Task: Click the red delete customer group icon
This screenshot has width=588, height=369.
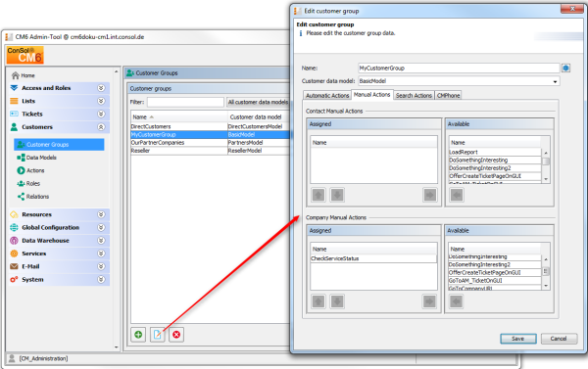Action: [x=176, y=335]
